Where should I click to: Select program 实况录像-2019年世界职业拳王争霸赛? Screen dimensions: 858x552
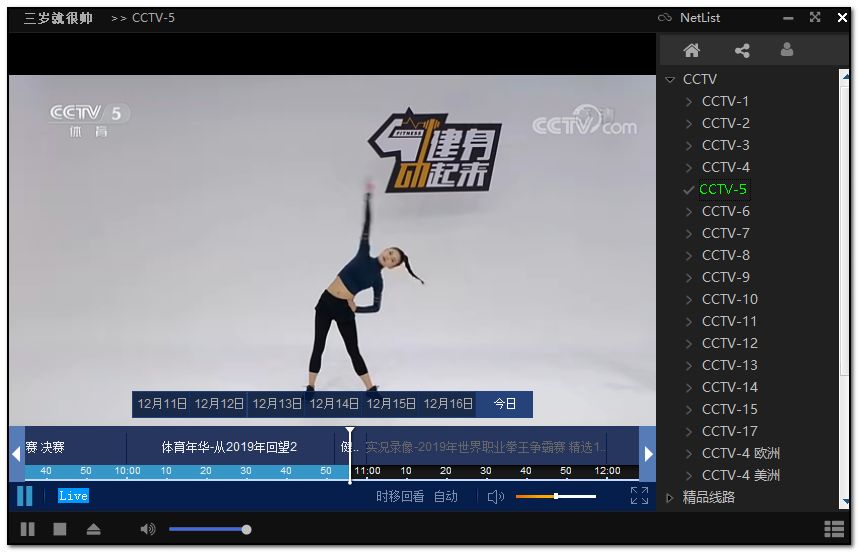point(485,448)
